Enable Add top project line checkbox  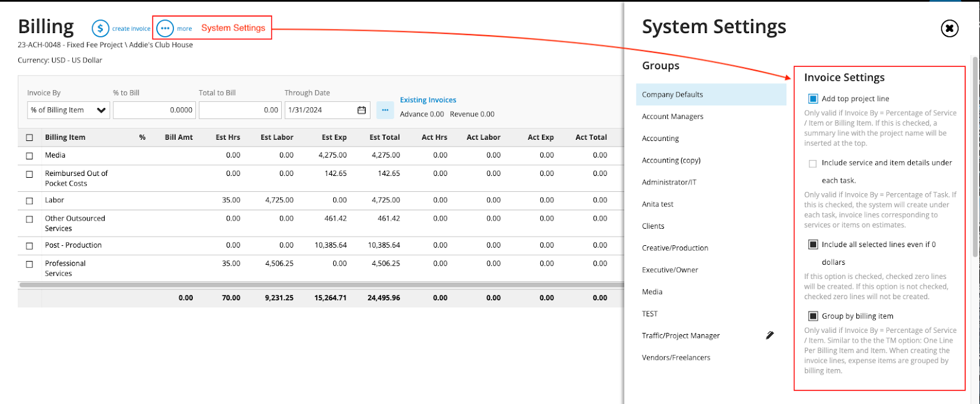pos(813,99)
